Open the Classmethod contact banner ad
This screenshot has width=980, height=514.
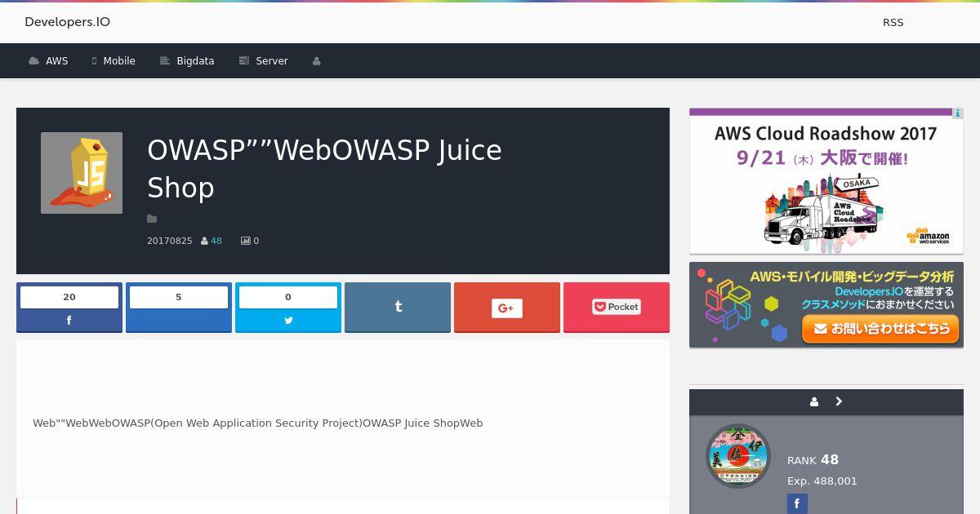point(826,305)
